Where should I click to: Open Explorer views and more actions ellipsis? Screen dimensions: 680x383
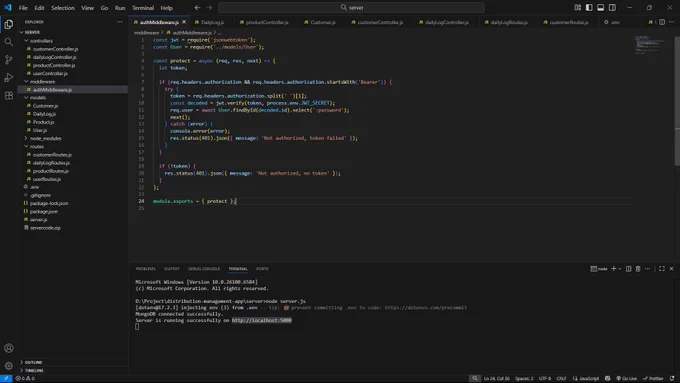click(x=119, y=22)
